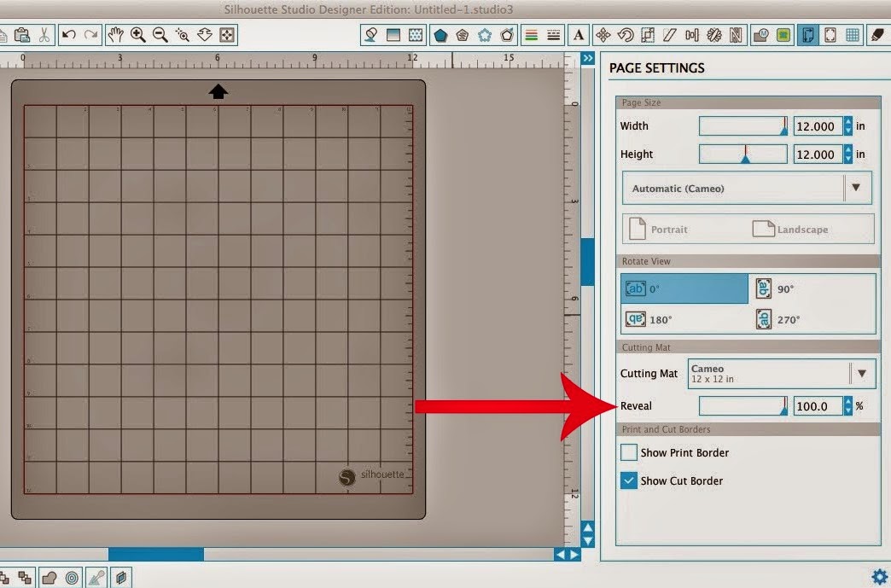Open the Fill Pattern panel

416,35
